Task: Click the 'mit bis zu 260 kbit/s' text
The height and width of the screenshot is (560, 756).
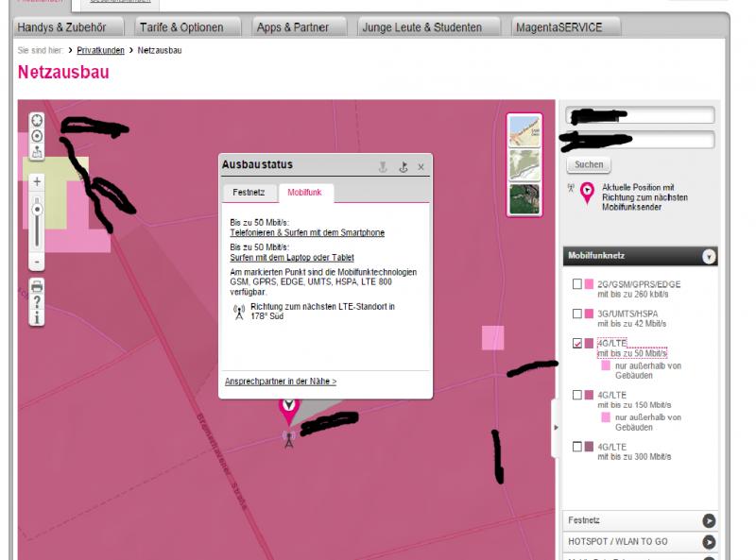Action: [633, 295]
